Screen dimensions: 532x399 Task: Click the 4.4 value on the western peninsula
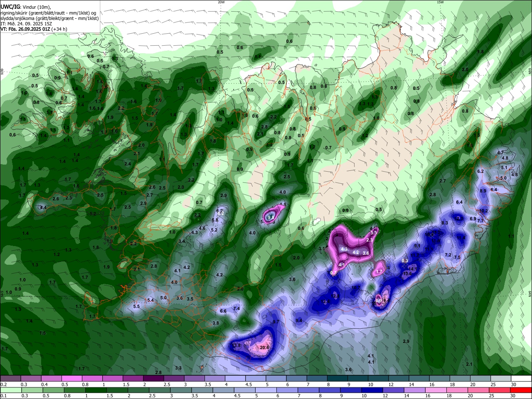43,207
